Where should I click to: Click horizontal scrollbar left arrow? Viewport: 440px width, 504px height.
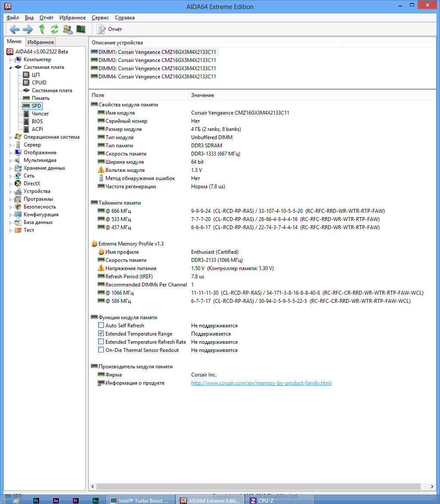coord(93,487)
